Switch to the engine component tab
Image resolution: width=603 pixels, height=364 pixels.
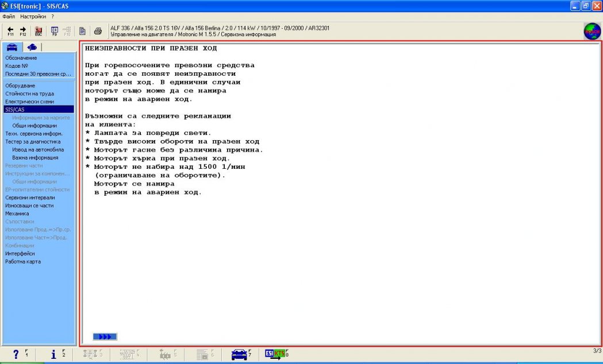[32, 47]
